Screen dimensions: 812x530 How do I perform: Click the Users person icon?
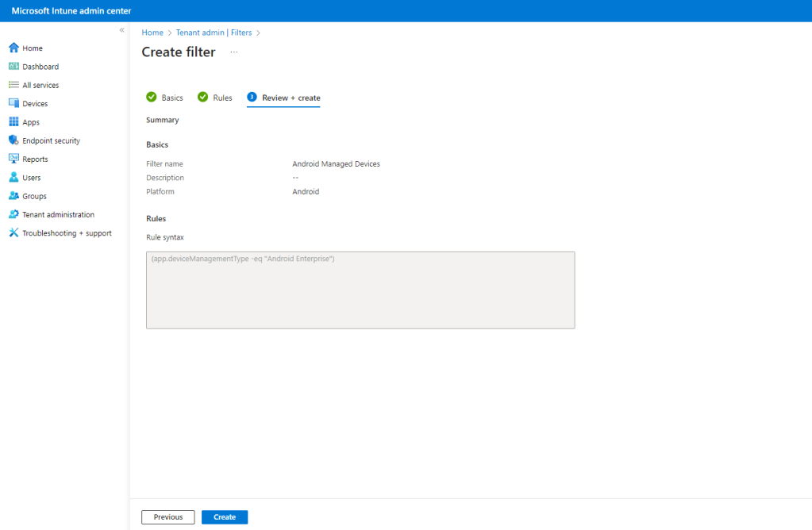point(13,178)
